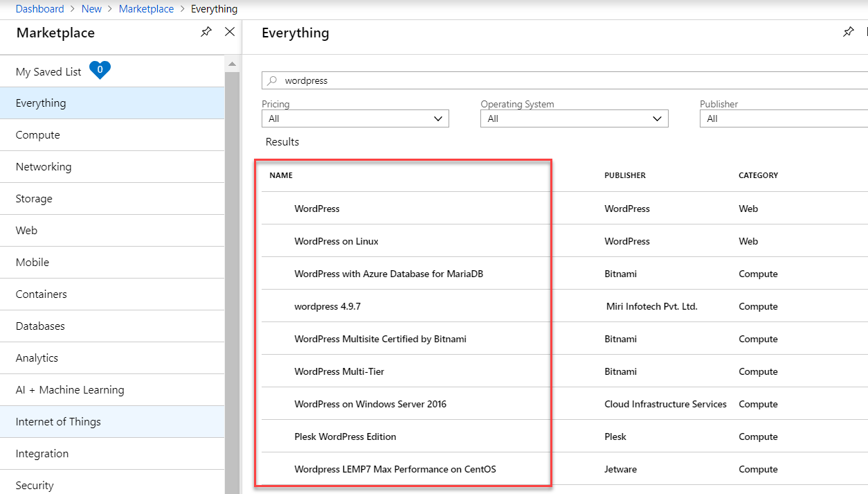The image size is (868, 494).
Task: Select AI + Machine Learning category
Action: coord(112,390)
